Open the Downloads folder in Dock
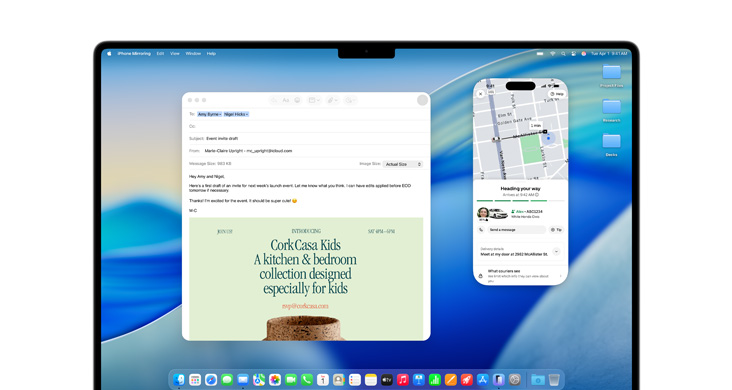Screen dimensions: 732x390 (538, 380)
